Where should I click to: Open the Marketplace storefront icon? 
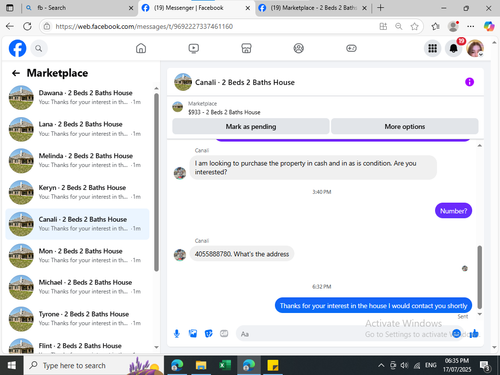point(246,48)
